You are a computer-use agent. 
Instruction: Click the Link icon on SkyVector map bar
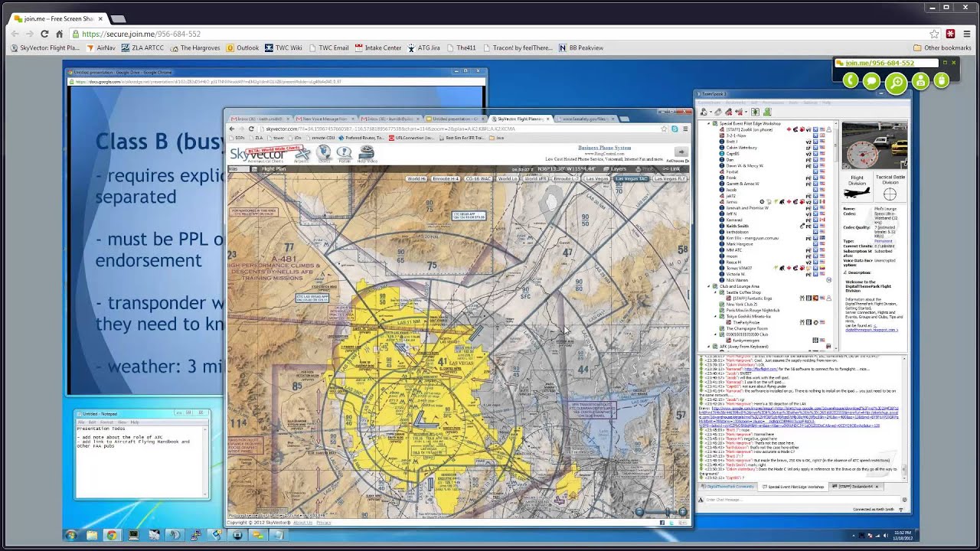pyautogui.click(x=671, y=168)
